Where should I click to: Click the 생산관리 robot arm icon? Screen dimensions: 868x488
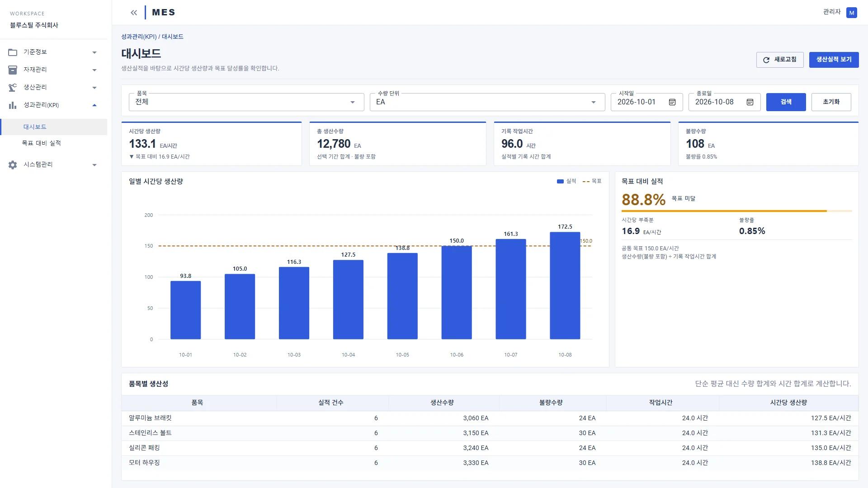13,88
